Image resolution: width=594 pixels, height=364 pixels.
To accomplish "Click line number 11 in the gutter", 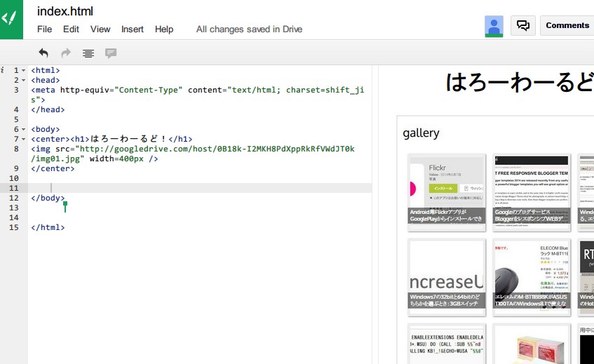I will click(x=14, y=188).
